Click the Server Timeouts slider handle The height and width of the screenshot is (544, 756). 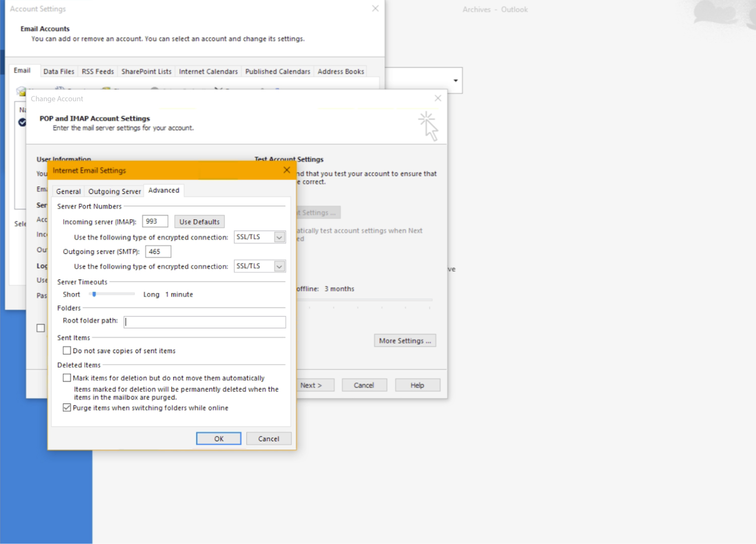pyautogui.click(x=94, y=294)
